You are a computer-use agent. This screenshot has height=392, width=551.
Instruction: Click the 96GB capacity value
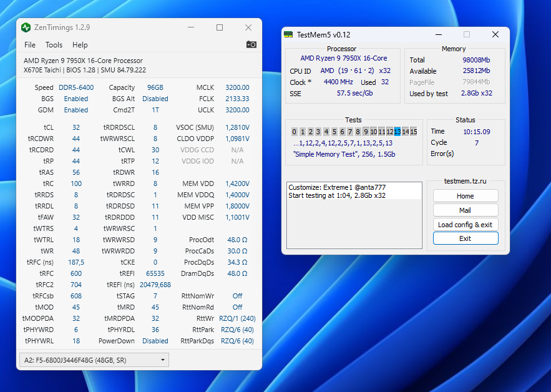155,87
